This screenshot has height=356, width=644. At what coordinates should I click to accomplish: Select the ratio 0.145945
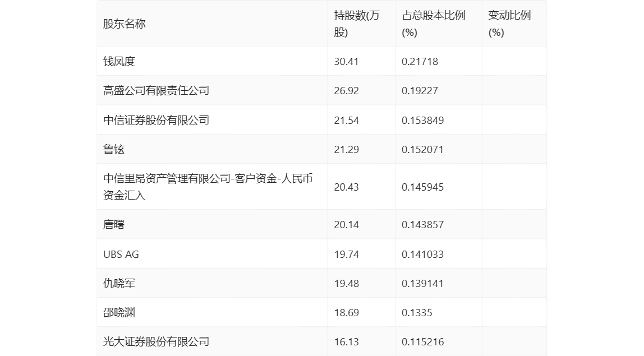coord(422,187)
